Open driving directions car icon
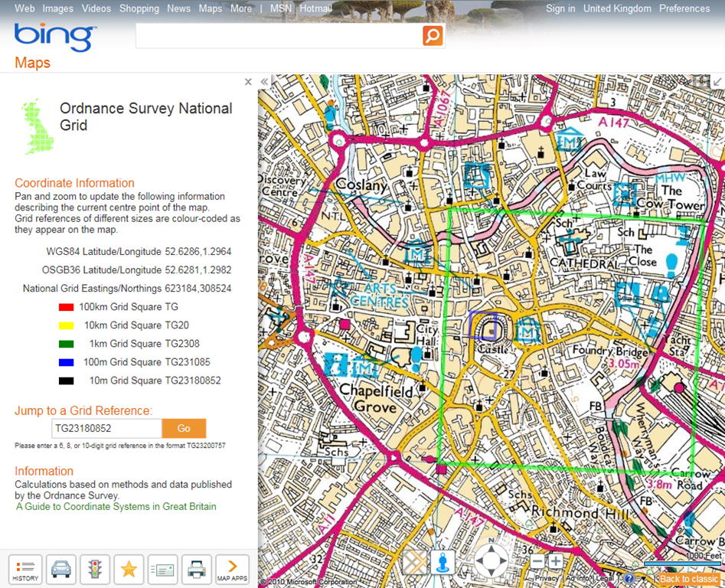This screenshot has height=588, width=725. pyautogui.click(x=60, y=570)
